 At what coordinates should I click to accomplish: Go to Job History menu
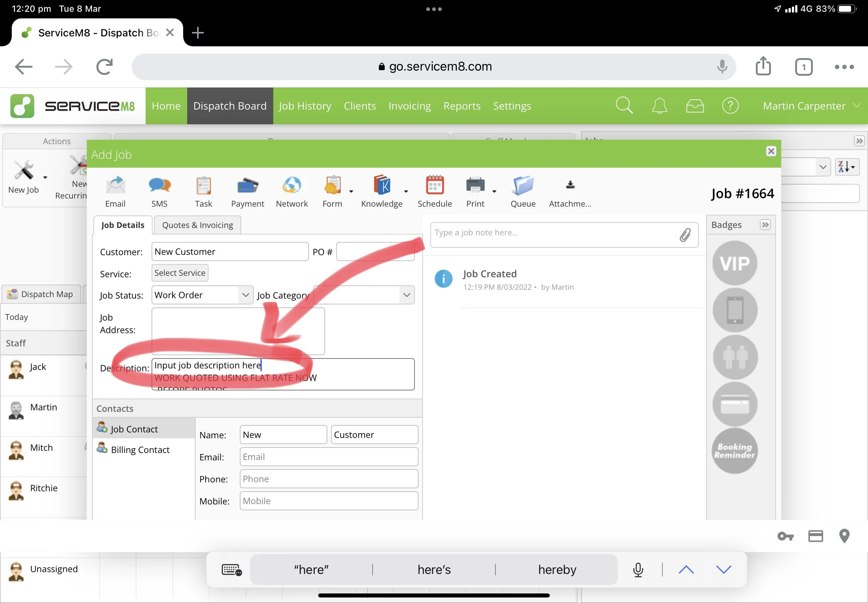click(305, 106)
